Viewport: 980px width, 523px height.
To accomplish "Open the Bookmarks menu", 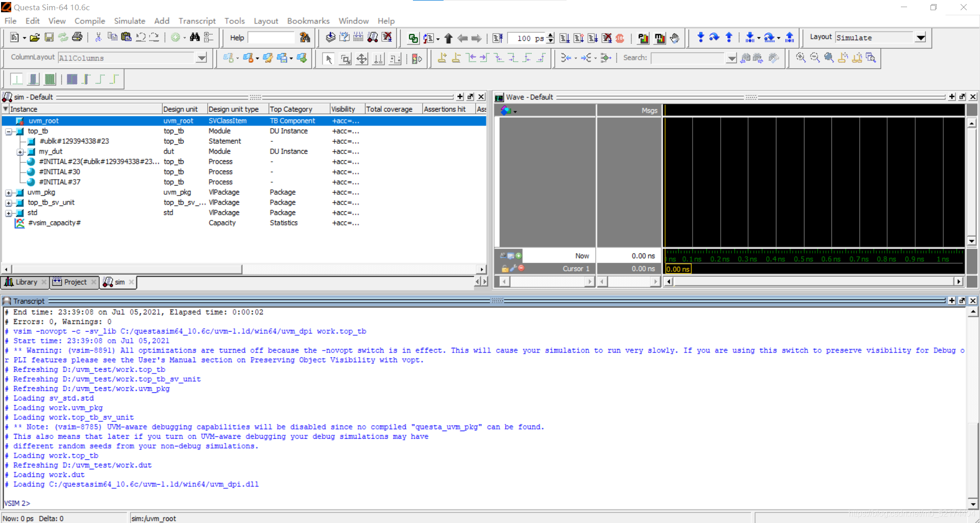I will coord(308,21).
